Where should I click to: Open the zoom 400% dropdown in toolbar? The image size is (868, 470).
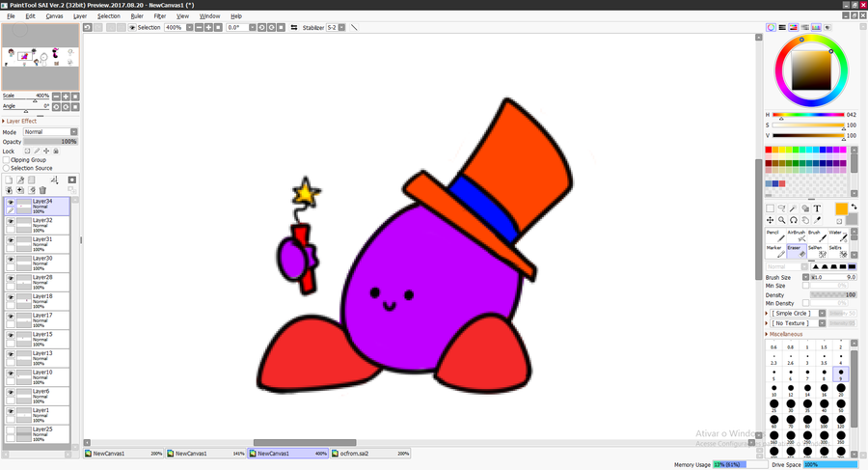pyautogui.click(x=189, y=27)
